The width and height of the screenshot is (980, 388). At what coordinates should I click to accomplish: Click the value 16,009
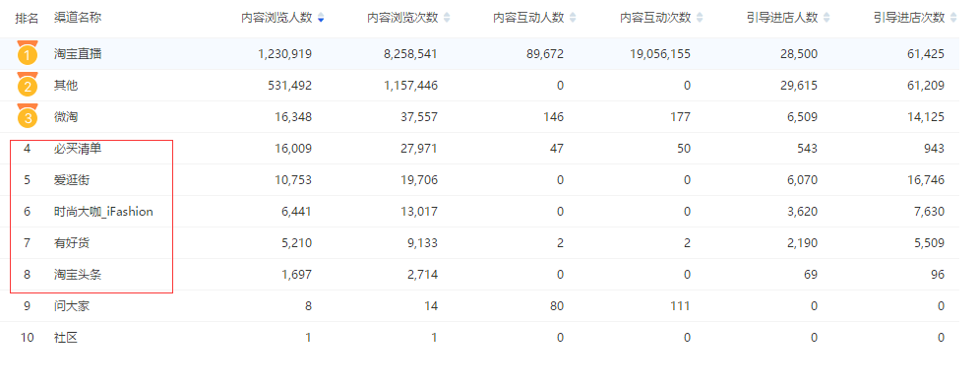(293, 149)
